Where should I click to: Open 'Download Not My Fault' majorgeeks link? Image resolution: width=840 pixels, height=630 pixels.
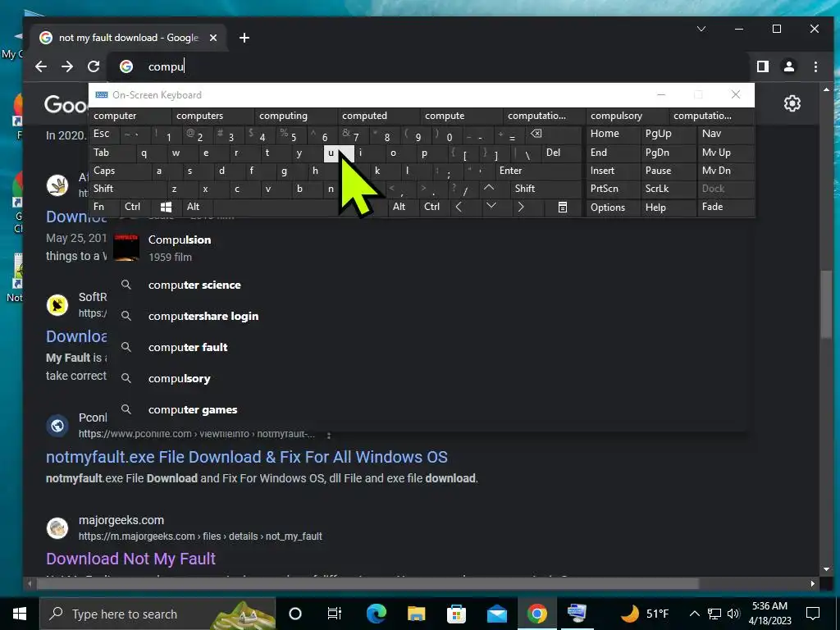pyautogui.click(x=130, y=559)
